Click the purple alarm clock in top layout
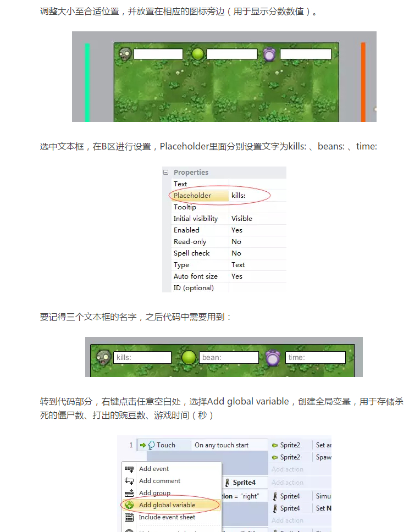This screenshot has width=409, height=532. (x=269, y=54)
